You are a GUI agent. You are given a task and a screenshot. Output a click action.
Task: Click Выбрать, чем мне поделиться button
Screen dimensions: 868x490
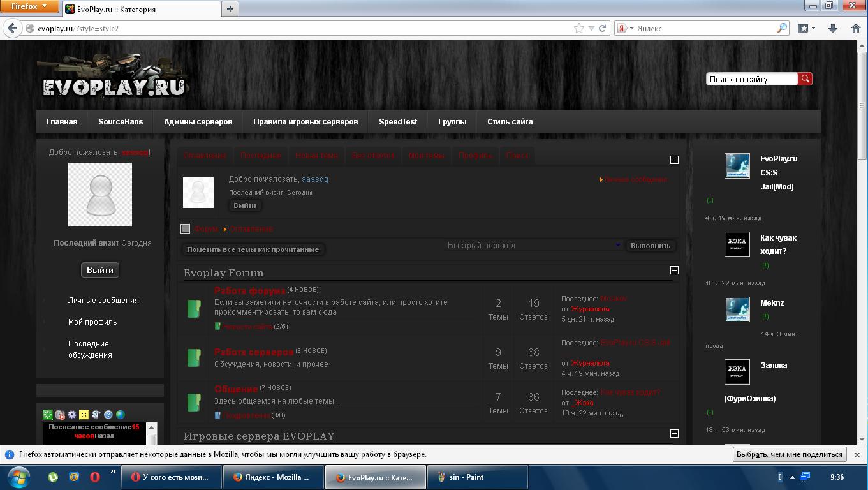click(790, 454)
